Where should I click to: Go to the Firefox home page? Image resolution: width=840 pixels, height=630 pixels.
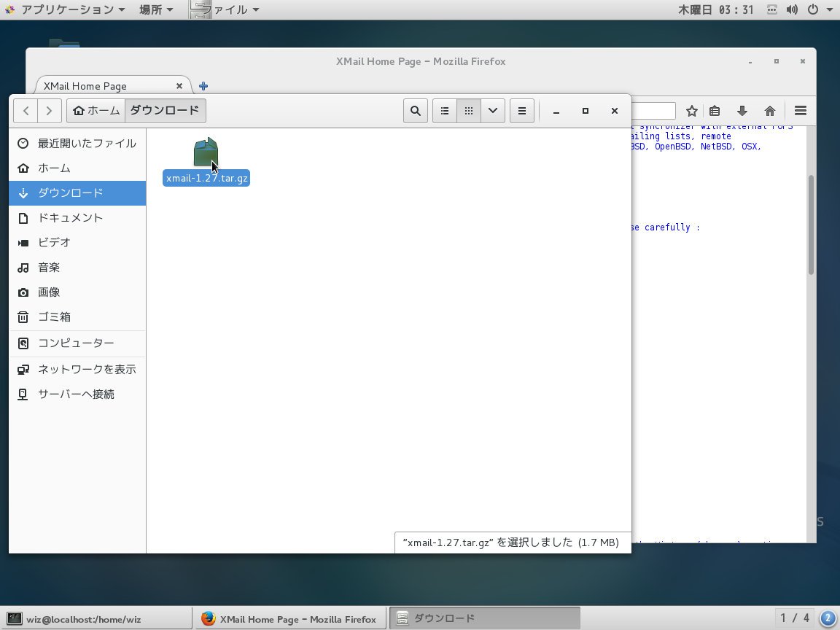pos(770,111)
